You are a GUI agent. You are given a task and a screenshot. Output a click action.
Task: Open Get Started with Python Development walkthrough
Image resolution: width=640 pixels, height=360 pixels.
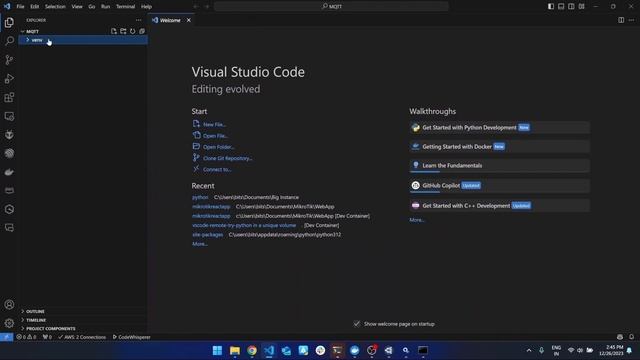tap(500, 127)
